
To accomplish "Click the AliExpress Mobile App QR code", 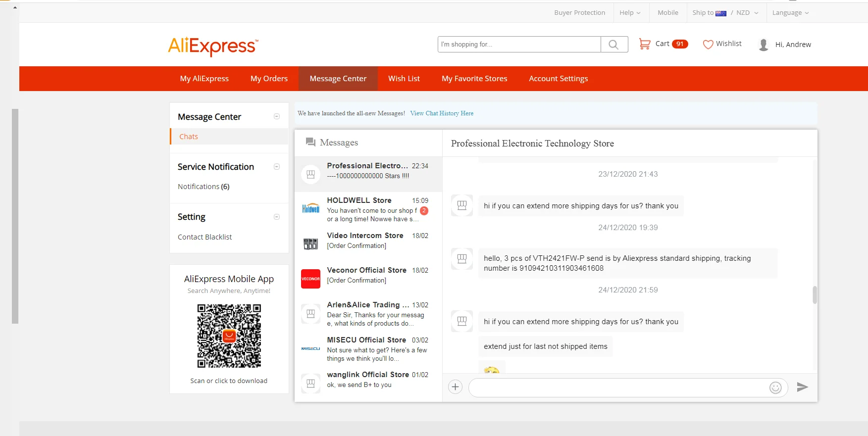I will 229,336.
